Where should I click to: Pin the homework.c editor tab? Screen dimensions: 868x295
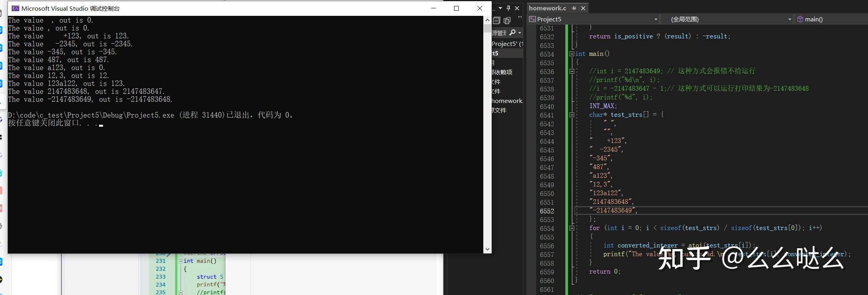574,8
